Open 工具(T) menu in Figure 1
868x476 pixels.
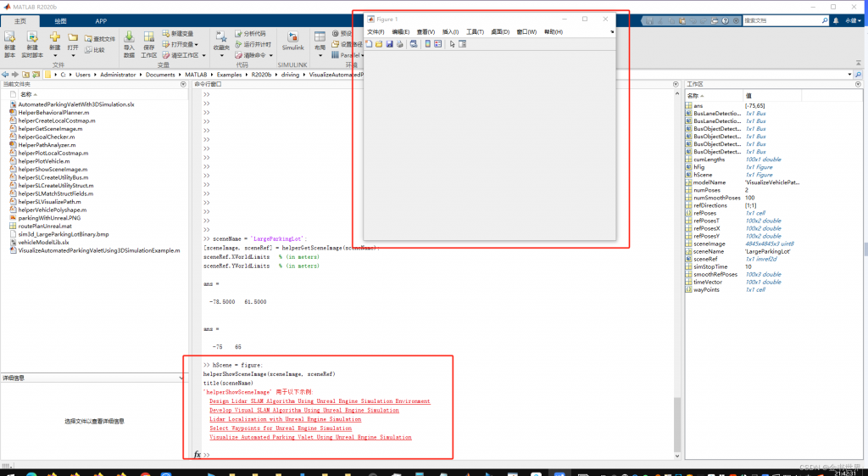[x=475, y=32]
